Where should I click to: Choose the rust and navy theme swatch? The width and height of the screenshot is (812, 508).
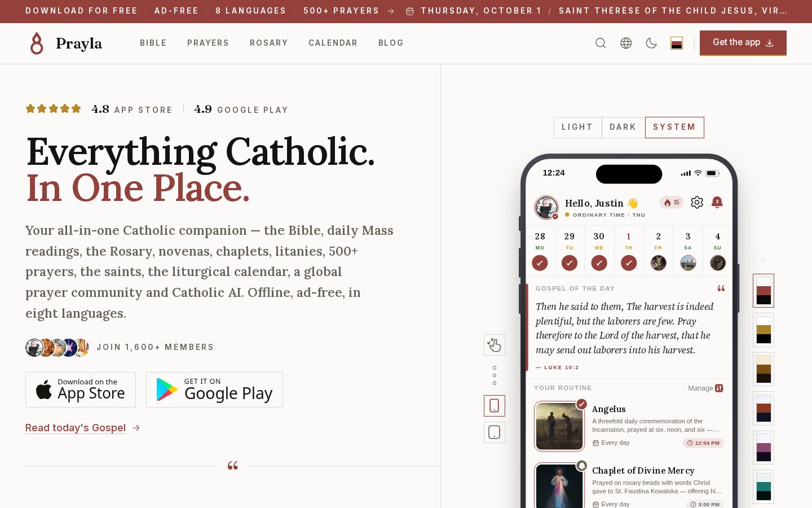764,408
